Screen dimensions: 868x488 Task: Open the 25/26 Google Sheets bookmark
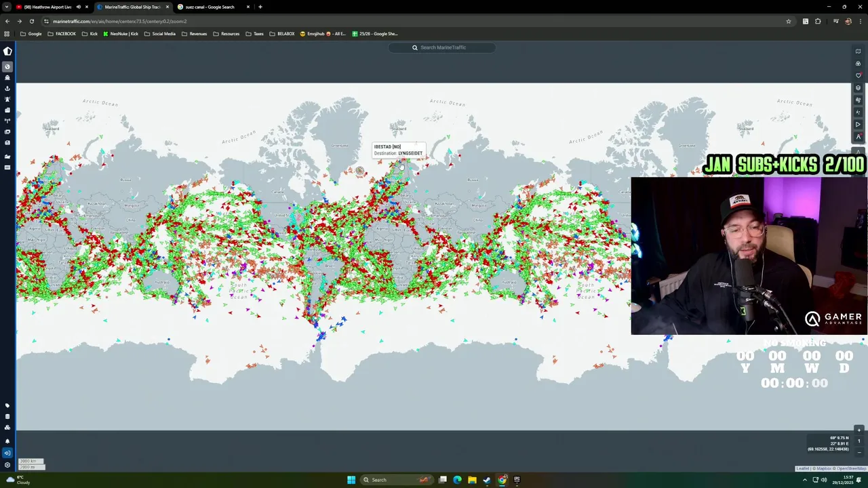pos(375,34)
